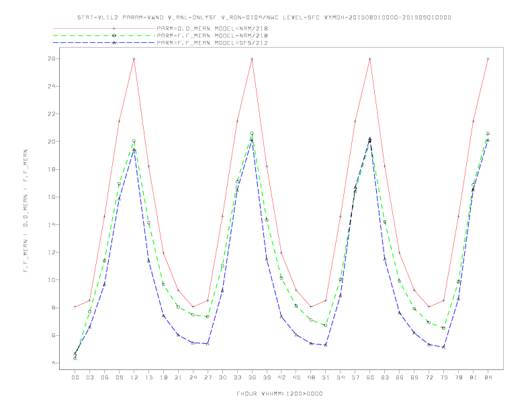Click the triangle marker on the blue legend line
The width and height of the screenshot is (532, 411).
(x=114, y=43)
